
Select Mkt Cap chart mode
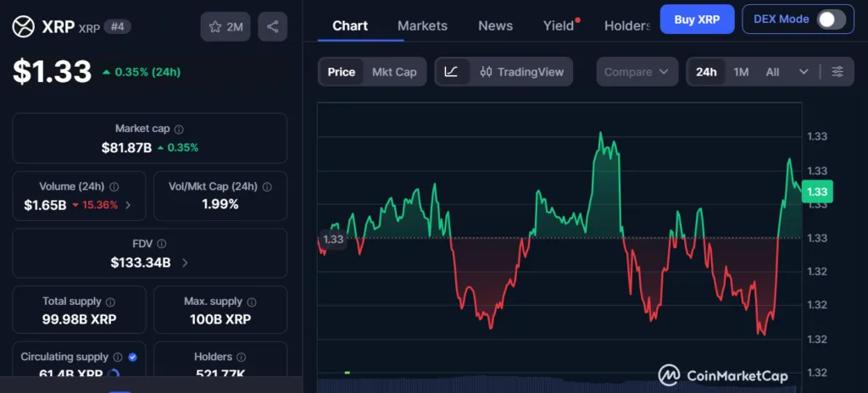coord(394,72)
